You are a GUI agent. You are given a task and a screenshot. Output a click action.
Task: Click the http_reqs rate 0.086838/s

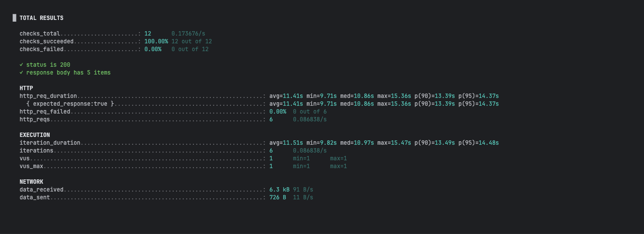pos(309,119)
